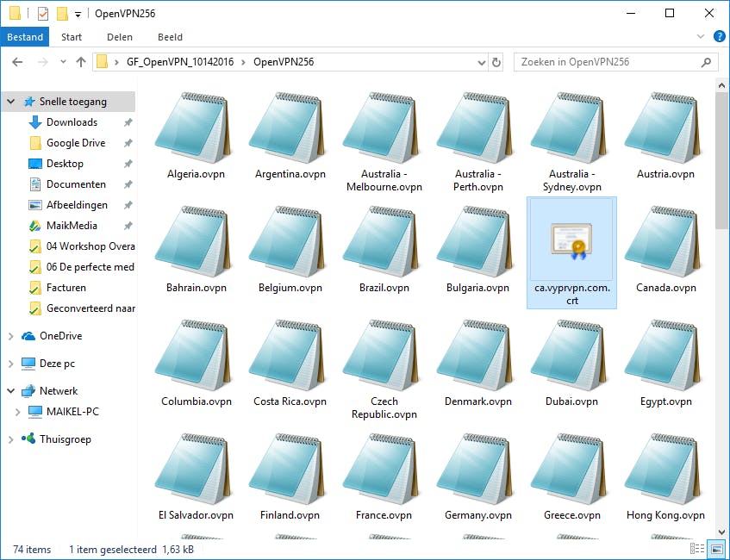Expand the Thuisgroep tree node

pyautogui.click(x=10, y=439)
